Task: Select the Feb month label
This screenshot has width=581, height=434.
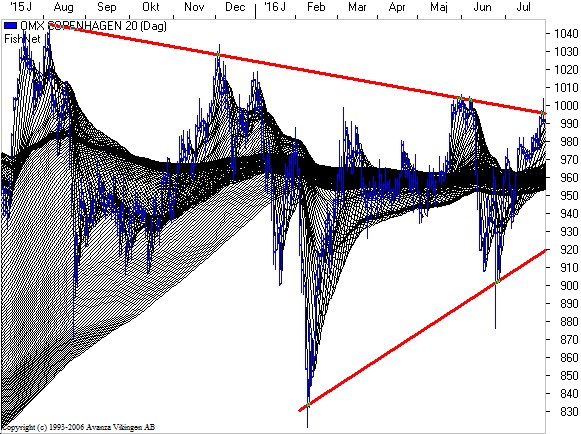Action: pos(316,7)
